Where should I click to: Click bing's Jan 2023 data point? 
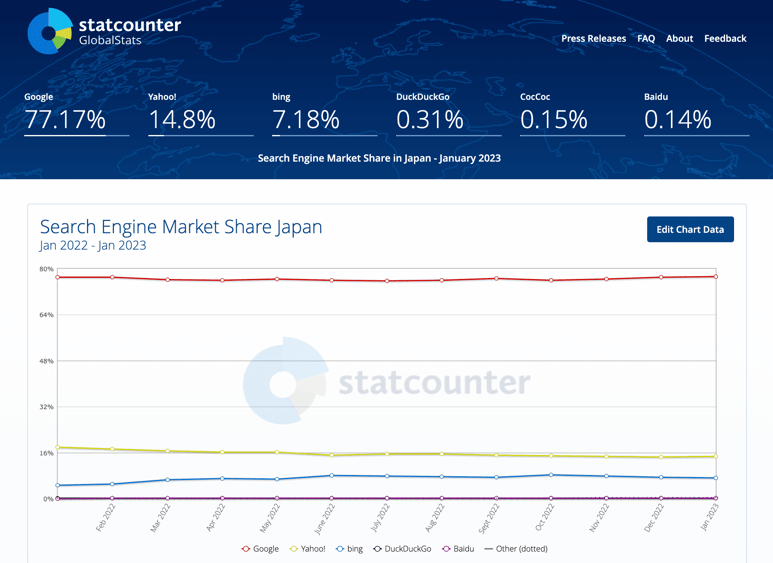716,478
